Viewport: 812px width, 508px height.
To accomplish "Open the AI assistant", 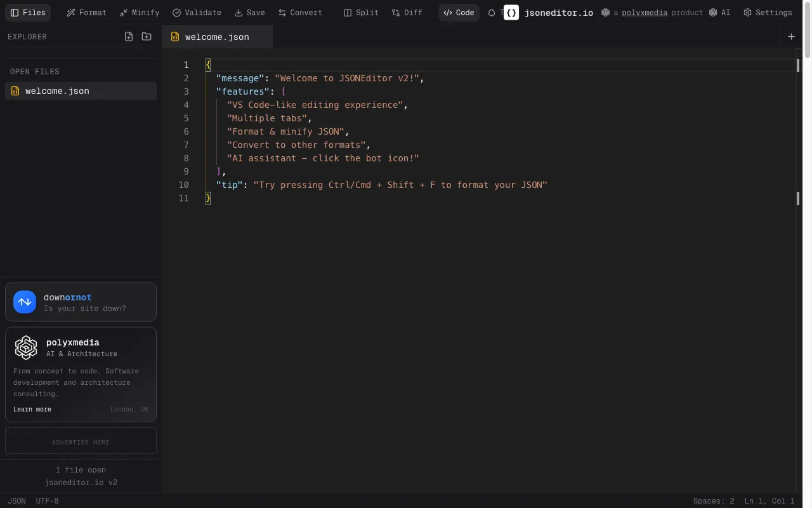I will tap(720, 13).
